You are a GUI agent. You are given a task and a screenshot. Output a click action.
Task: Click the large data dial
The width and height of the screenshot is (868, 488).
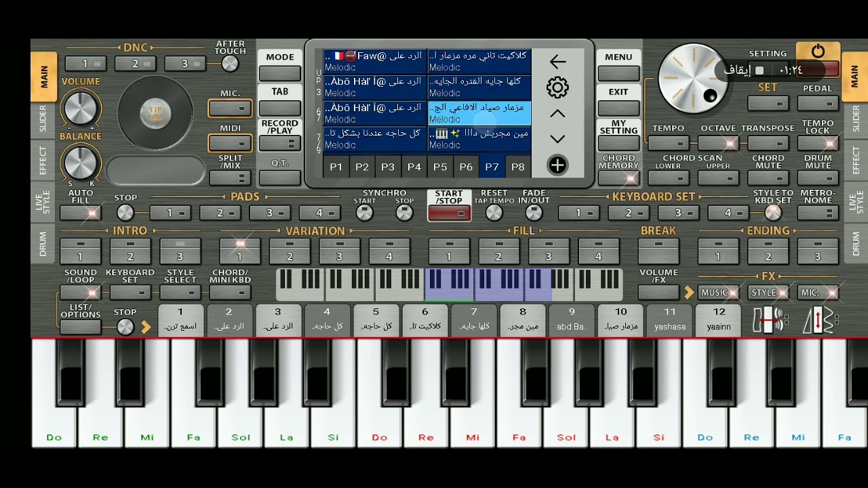[x=693, y=79]
